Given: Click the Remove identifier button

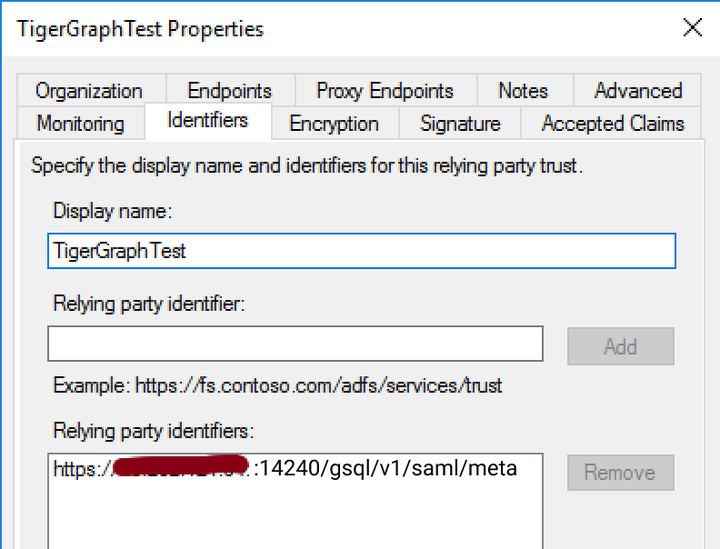Looking at the screenshot, I should (620, 472).
